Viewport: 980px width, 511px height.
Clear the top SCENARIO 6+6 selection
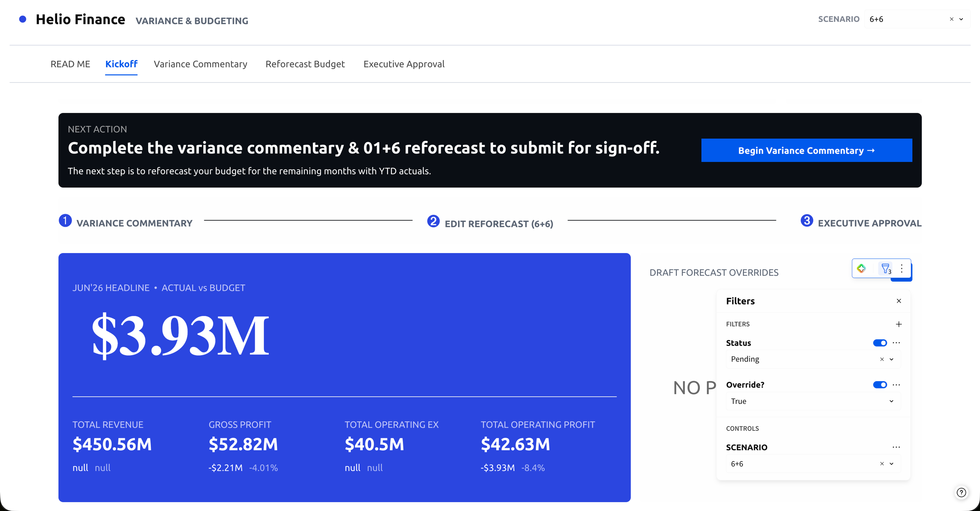(x=951, y=19)
